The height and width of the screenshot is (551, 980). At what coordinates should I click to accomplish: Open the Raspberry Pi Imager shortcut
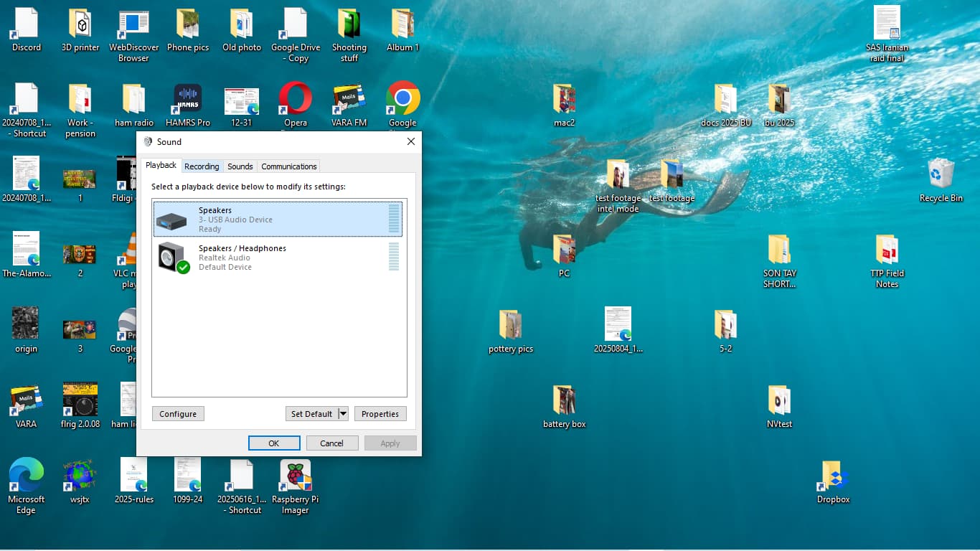[295, 475]
